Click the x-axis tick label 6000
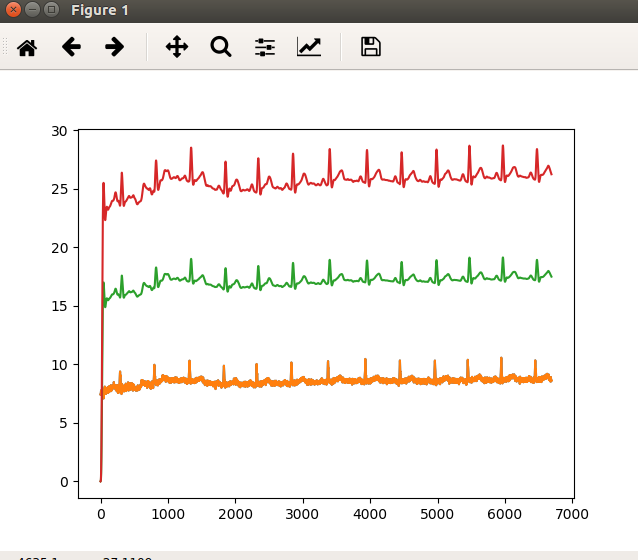Image resolution: width=638 pixels, height=560 pixels. [505, 514]
